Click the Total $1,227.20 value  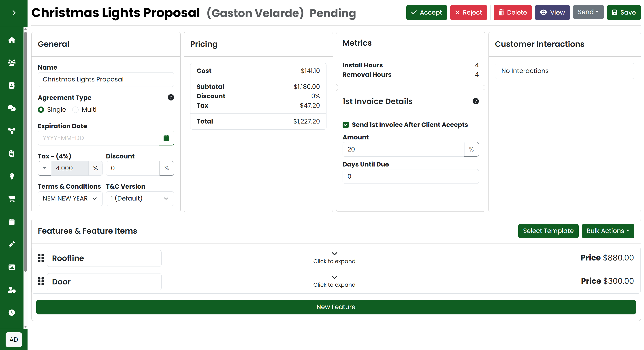pyautogui.click(x=307, y=122)
